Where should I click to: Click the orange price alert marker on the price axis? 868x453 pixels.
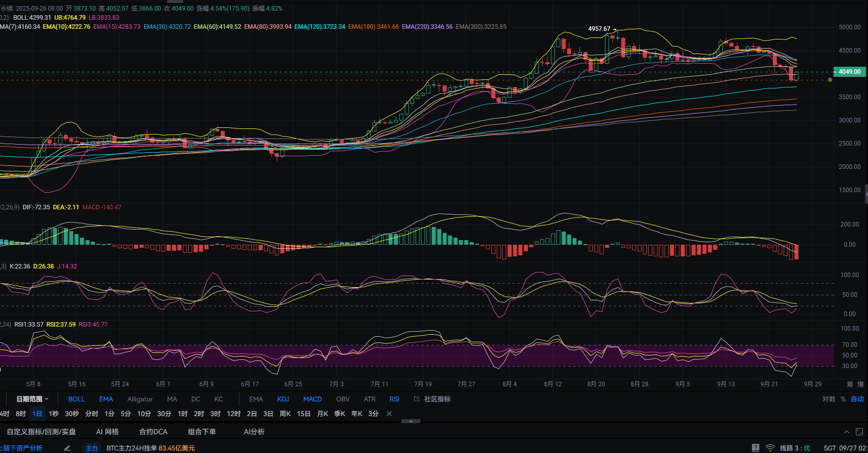click(830, 80)
